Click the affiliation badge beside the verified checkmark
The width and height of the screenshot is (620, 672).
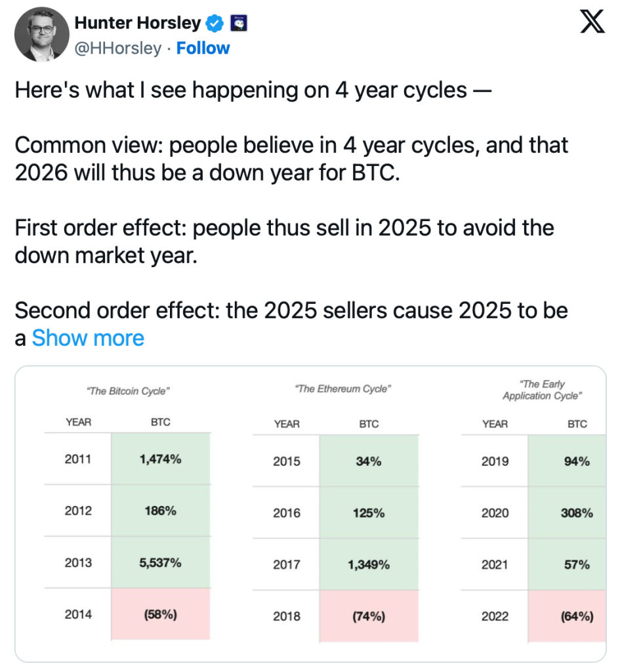[x=238, y=24]
